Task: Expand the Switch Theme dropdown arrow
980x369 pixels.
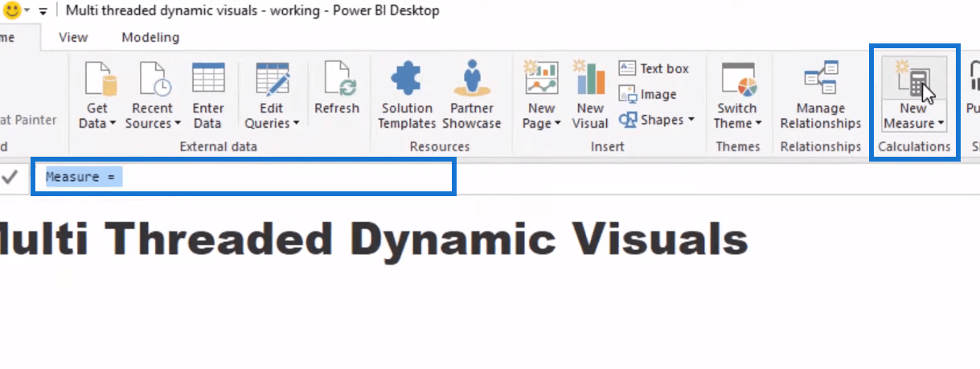Action: (x=757, y=124)
